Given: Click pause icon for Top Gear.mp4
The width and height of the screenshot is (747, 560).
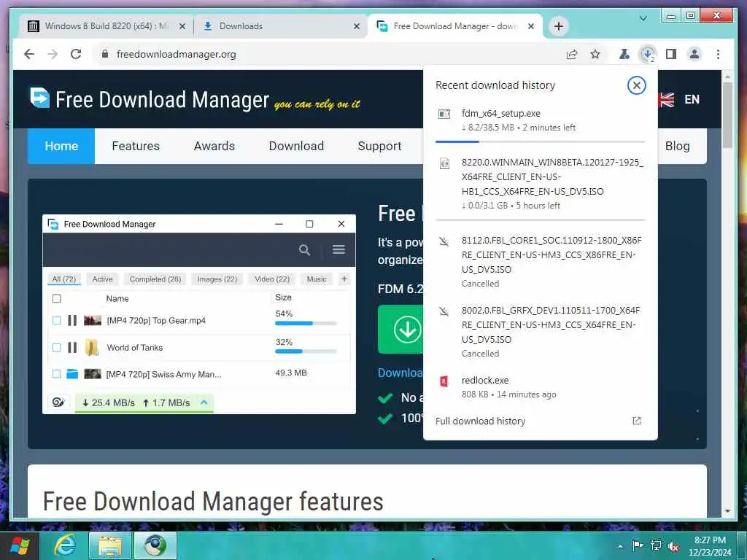Looking at the screenshot, I should pos(72,321).
